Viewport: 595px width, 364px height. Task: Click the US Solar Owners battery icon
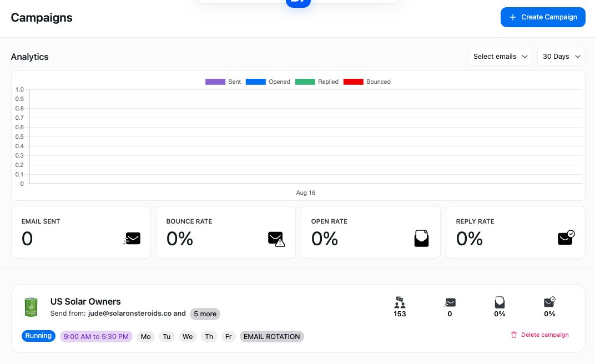pos(31,307)
